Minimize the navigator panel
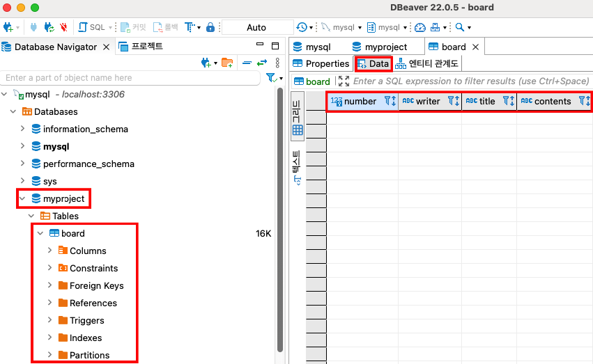 [x=260, y=45]
